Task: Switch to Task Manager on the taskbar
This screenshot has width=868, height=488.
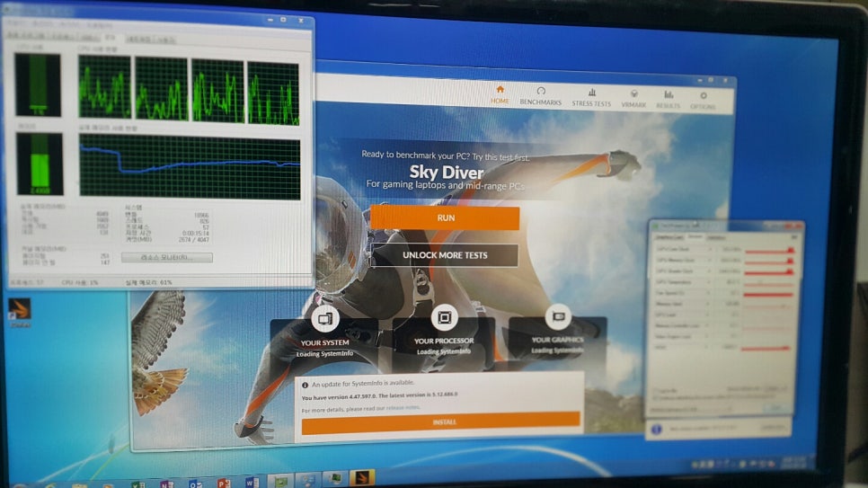Action: pyautogui.click(x=335, y=479)
